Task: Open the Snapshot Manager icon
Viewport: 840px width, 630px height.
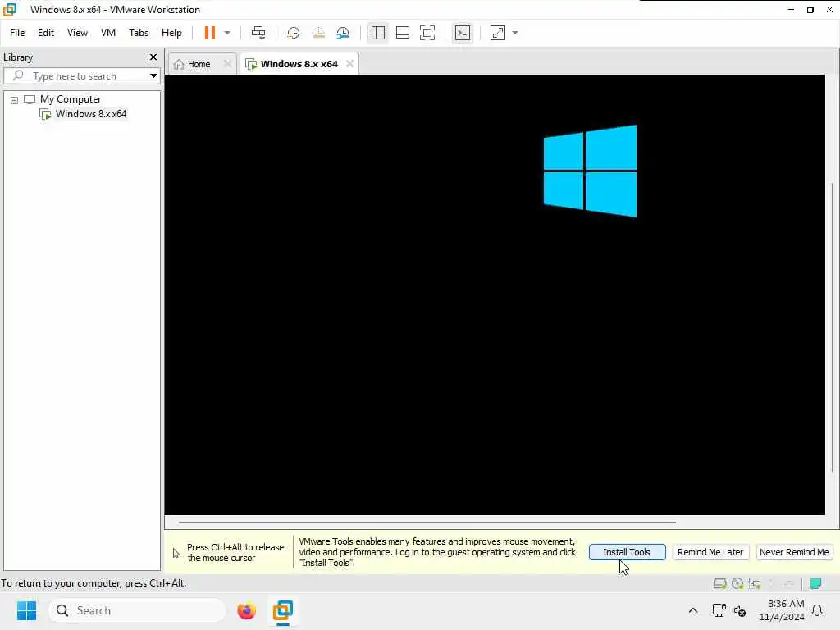Action: coord(343,33)
